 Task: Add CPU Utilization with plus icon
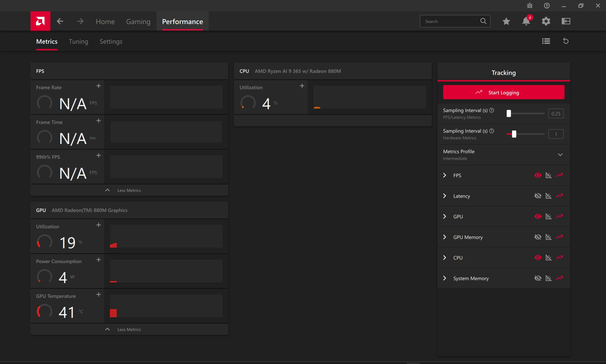302,86
